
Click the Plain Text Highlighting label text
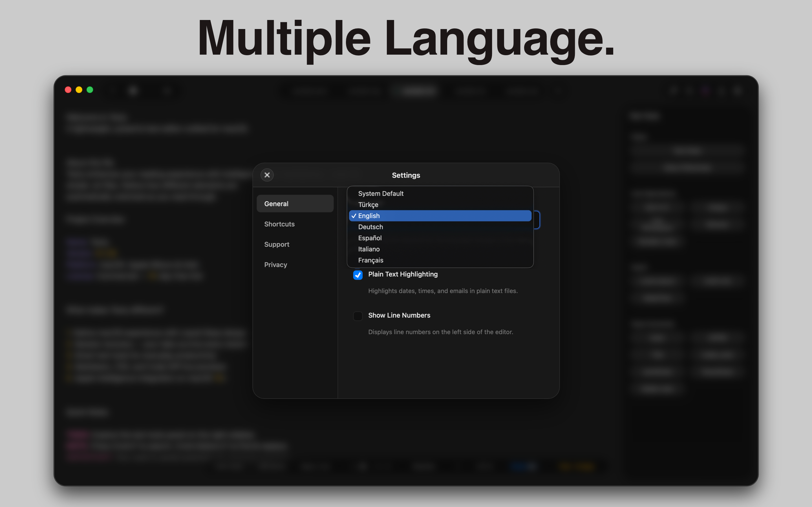tap(403, 274)
